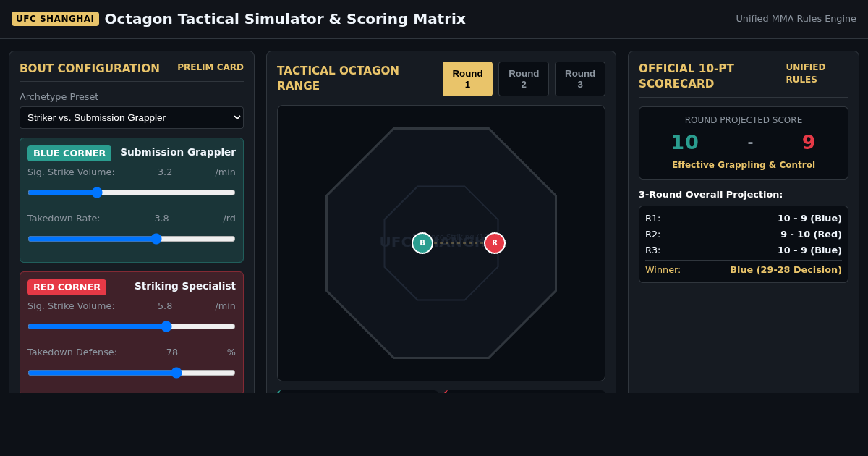
Task: Switch to the Round 2 tab
Action: point(524,79)
